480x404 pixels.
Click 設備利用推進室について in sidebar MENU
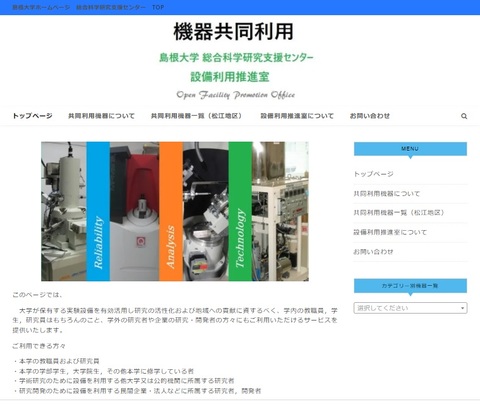[x=390, y=232]
